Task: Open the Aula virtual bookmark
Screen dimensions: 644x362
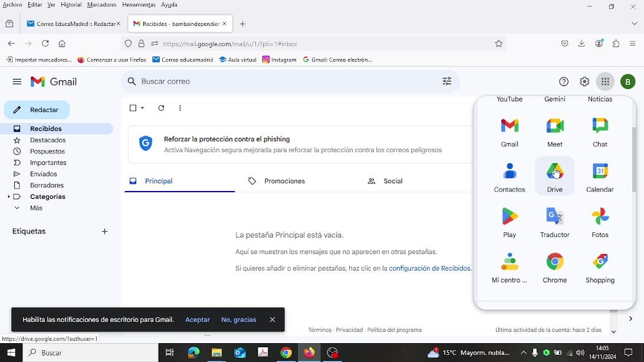Action: pyautogui.click(x=238, y=60)
